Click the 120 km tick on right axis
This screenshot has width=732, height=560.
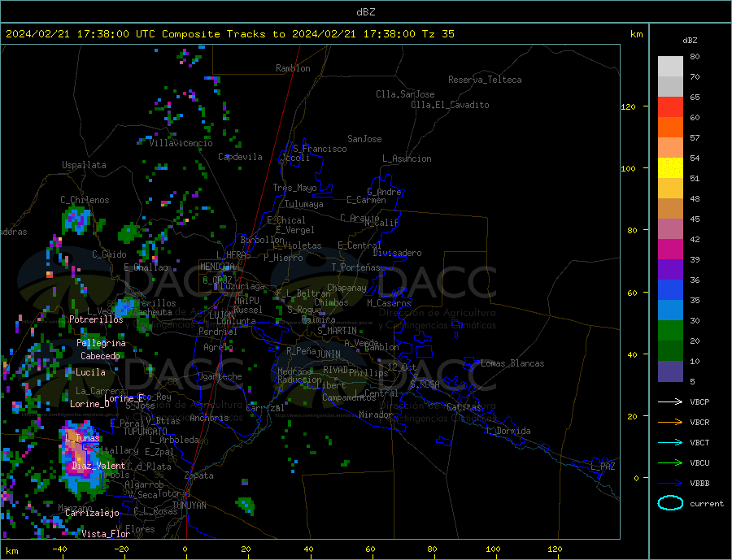(x=629, y=106)
